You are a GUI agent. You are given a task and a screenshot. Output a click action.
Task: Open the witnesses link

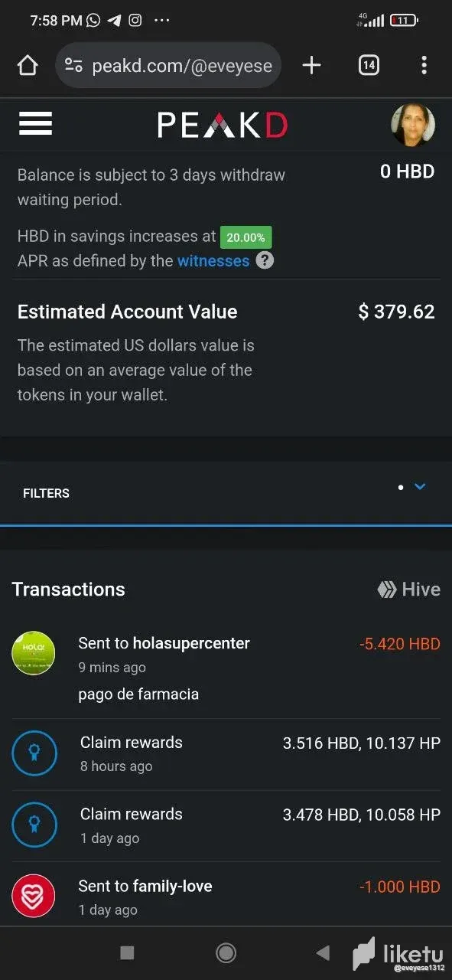[213, 260]
